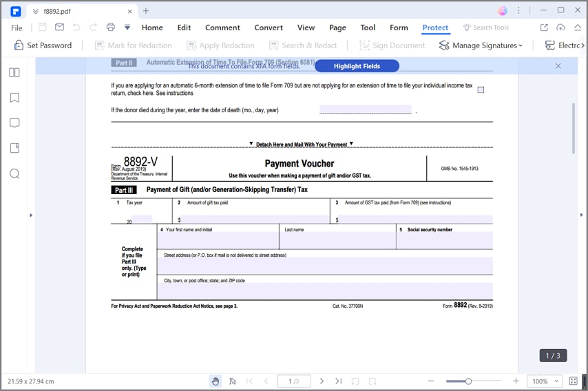Viewport: 588px width, 391px height.
Task: Open the File menu
Action: coord(17,28)
